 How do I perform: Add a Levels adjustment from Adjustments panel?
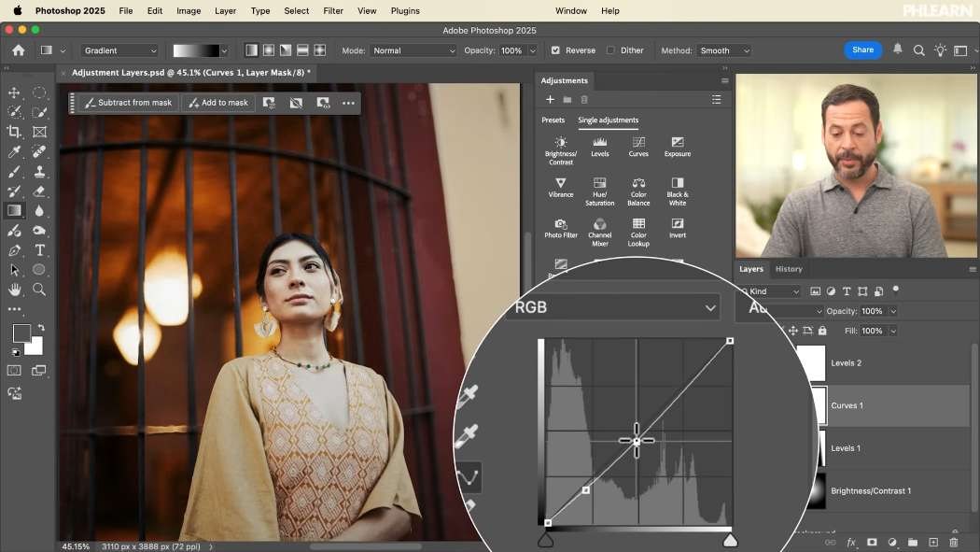pos(600,147)
